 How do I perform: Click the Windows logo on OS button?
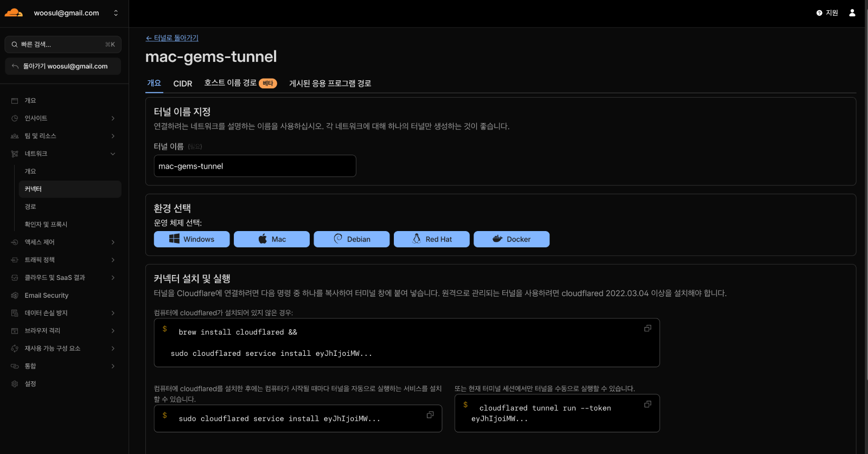point(174,239)
